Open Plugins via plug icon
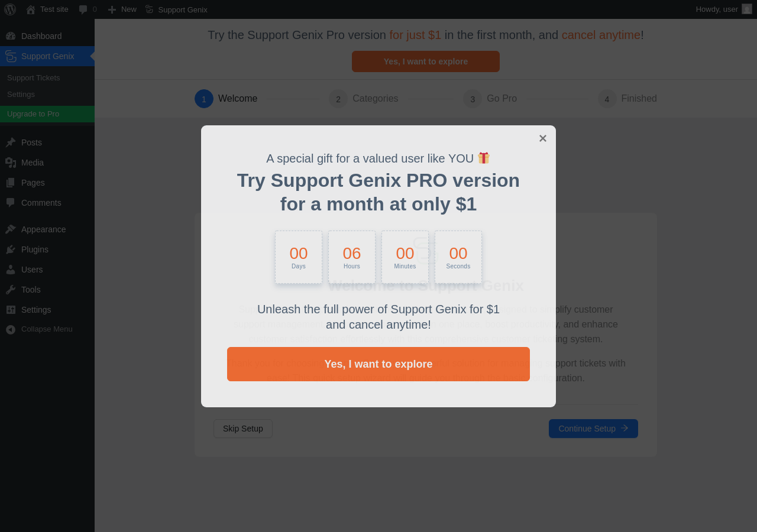757x532 pixels. 11,249
